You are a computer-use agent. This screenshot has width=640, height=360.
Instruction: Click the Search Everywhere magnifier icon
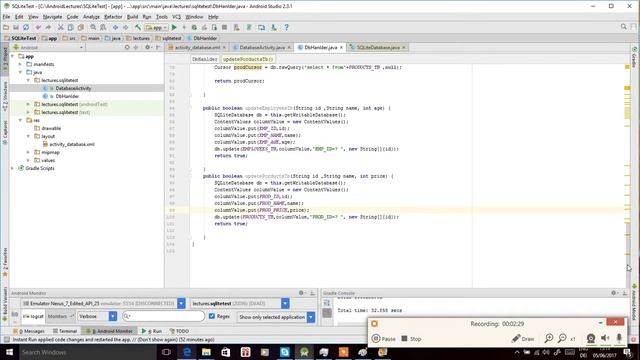pos(624,27)
